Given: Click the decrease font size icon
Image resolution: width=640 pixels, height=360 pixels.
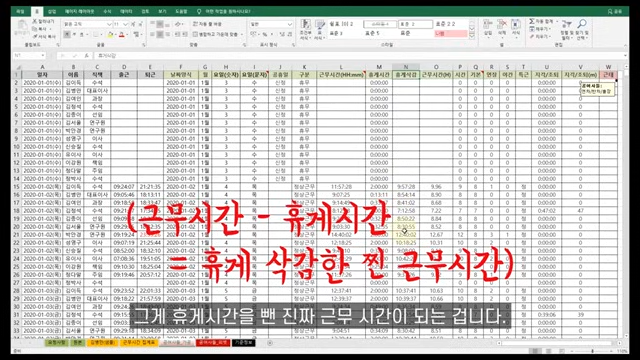Looking at the screenshot, I should [140, 24].
